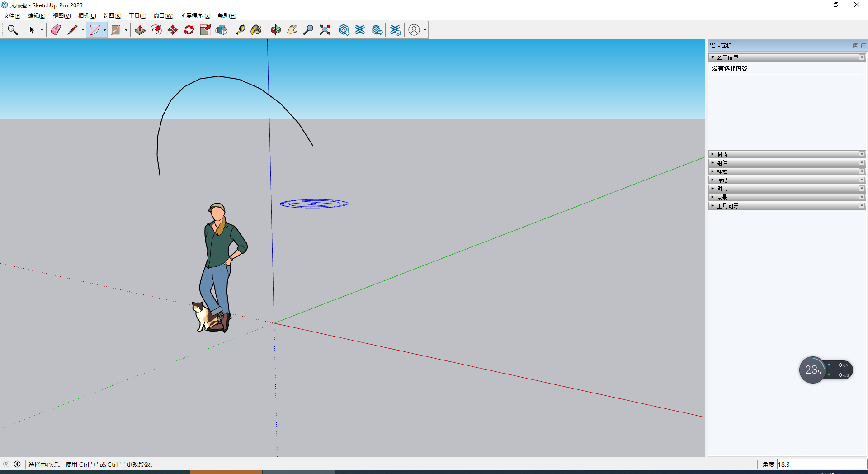Select the Eraser tool

pos(56,30)
